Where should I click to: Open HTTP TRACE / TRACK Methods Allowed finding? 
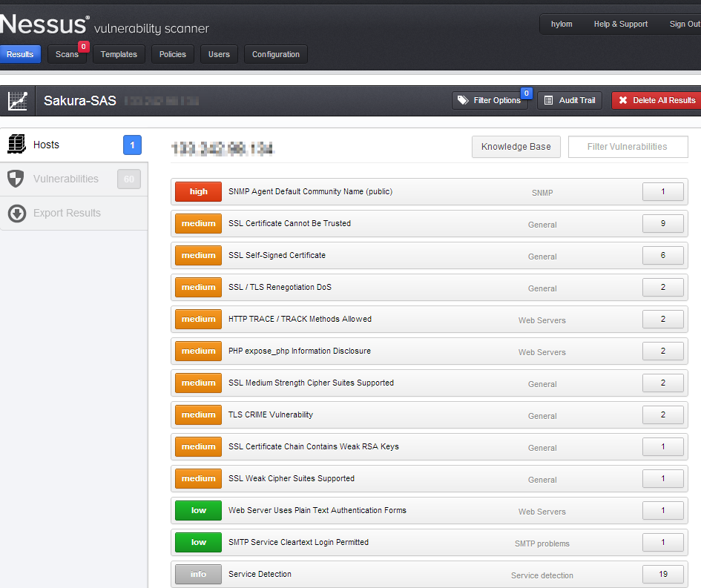pos(430,319)
